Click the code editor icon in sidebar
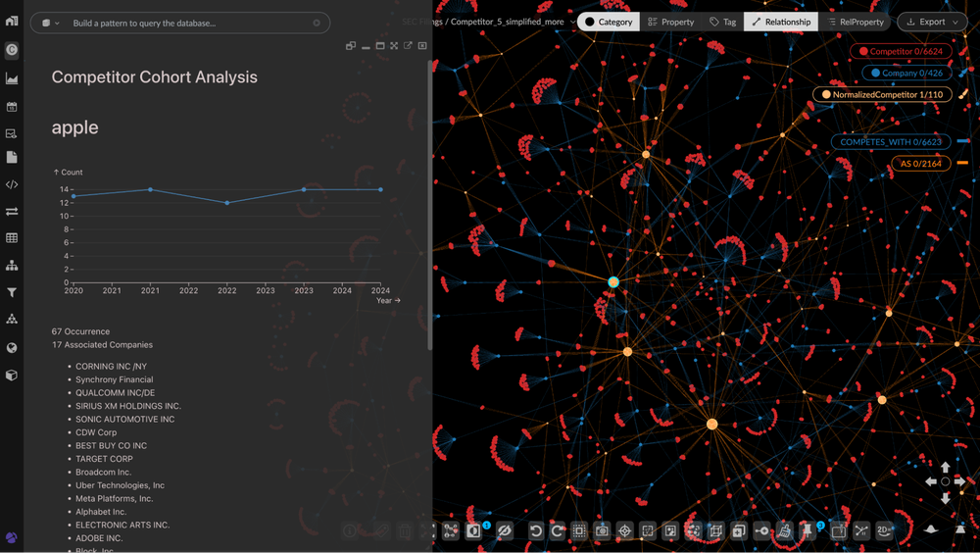This screenshot has height=553, width=980. point(12,183)
